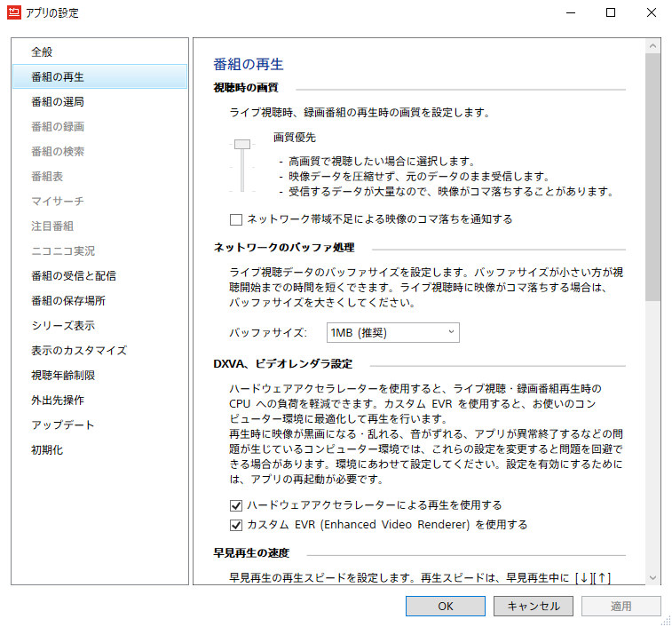The height and width of the screenshot is (627, 672).
Task: Click the app icon in the title bar
Action: (x=15, y=13)
